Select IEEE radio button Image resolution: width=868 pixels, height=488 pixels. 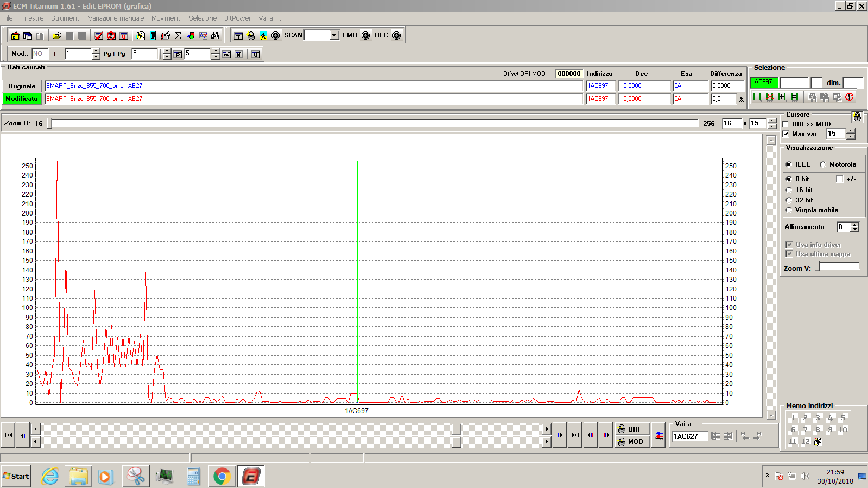click(789, 164)
